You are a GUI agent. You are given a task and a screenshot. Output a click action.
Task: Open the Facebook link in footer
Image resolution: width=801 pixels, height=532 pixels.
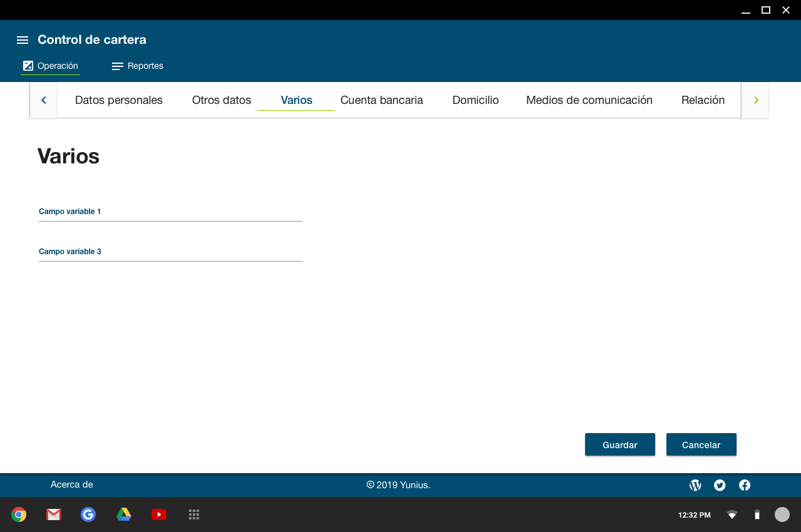coord(745,485)
